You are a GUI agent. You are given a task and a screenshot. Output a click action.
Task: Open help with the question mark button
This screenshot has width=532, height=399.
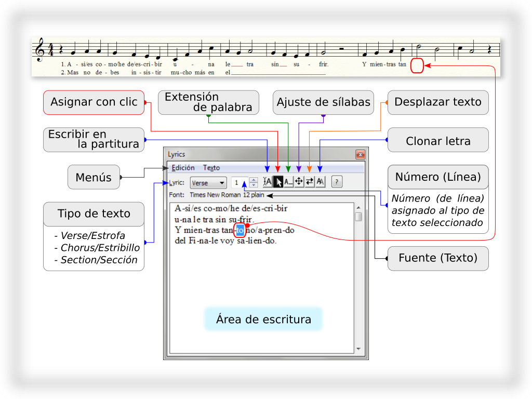(337, 182)
